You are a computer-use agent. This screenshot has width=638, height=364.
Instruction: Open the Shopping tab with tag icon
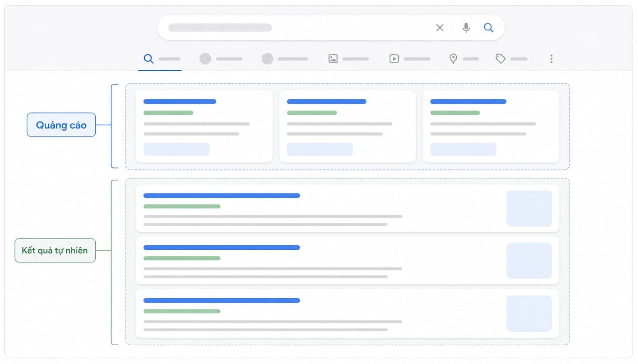(x=511, y=59)
